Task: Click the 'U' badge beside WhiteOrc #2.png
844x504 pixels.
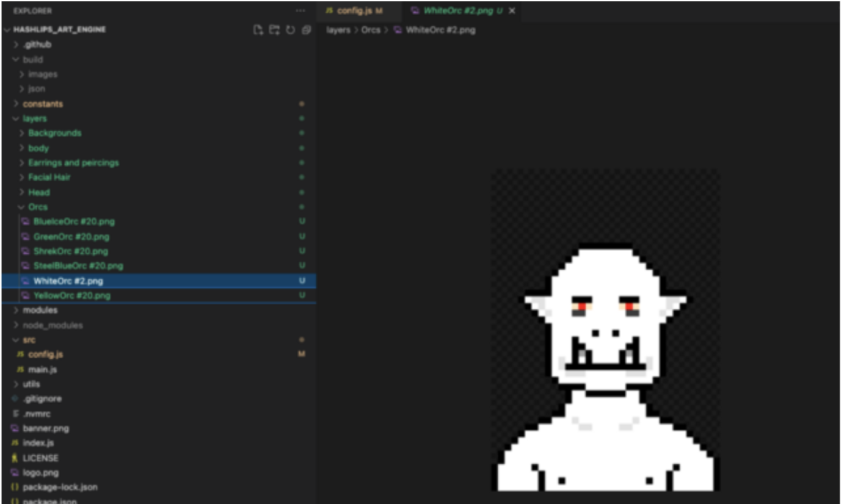Action: point(302,281)
